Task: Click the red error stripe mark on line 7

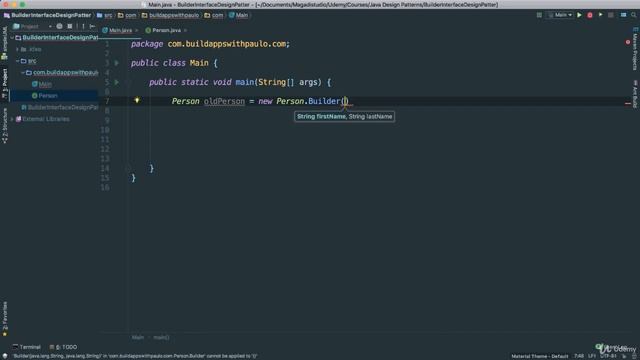Action: pos(628,103)
